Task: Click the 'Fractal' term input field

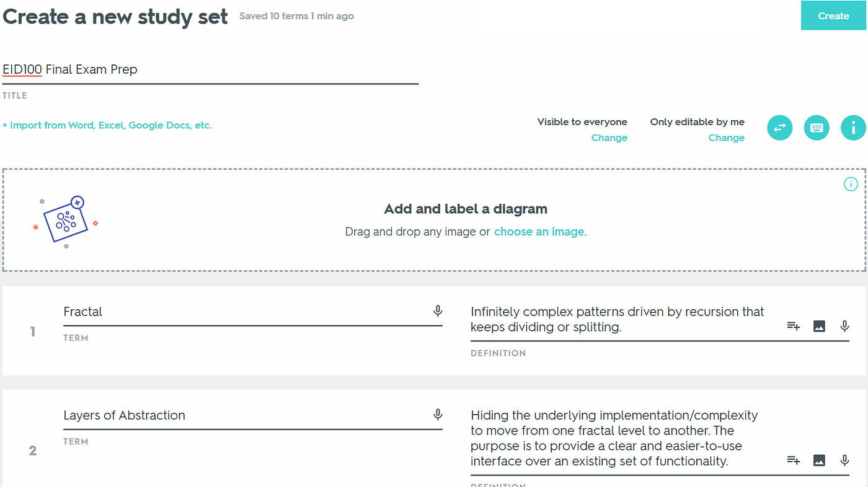Action: [245, 312]
